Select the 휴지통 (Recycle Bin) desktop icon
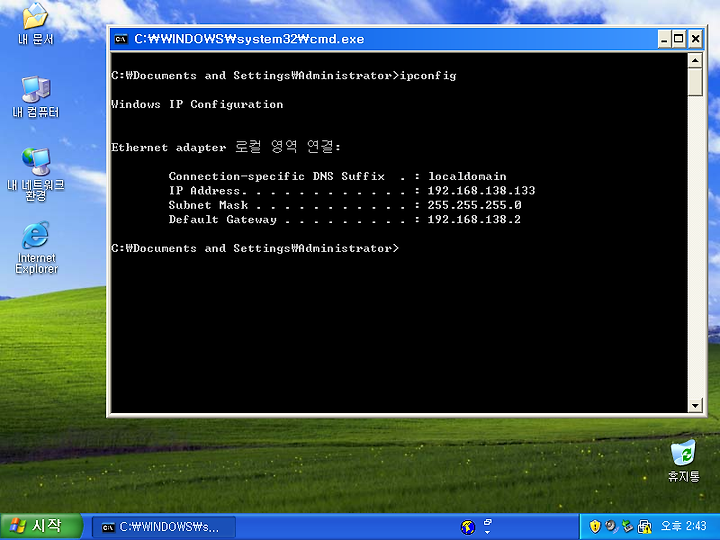This screenshot has width=720, height=540. [x=683, y=461]
